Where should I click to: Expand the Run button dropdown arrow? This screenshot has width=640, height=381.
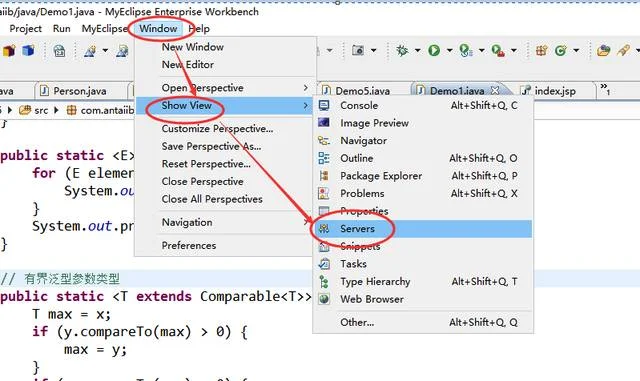[449, 51]
